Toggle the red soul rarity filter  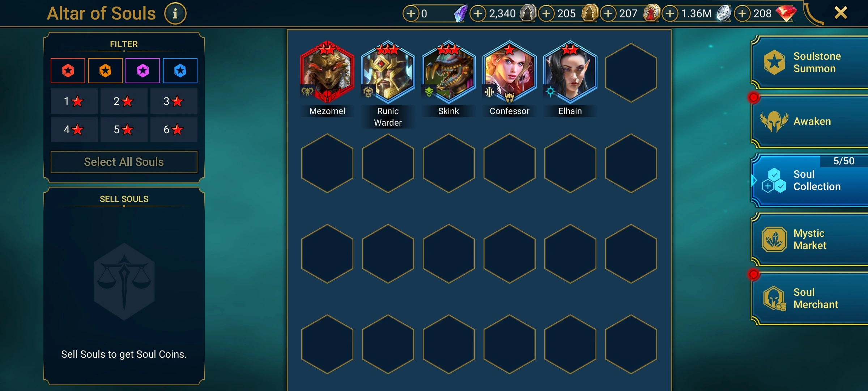68,71
